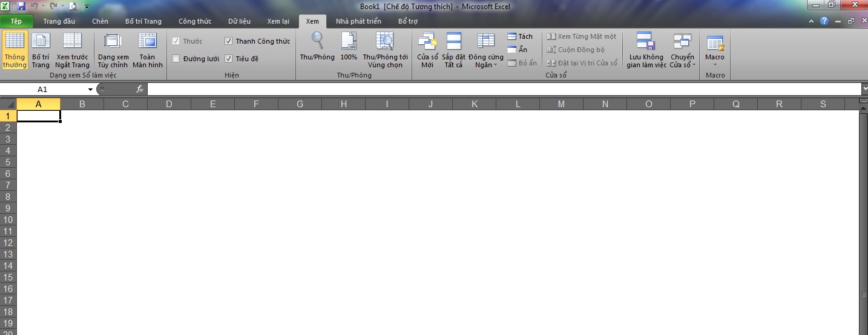Viewport: 868px width, 335px height.
Task: Minimize the ribbon with the chevron
Action: coord(812,21)
